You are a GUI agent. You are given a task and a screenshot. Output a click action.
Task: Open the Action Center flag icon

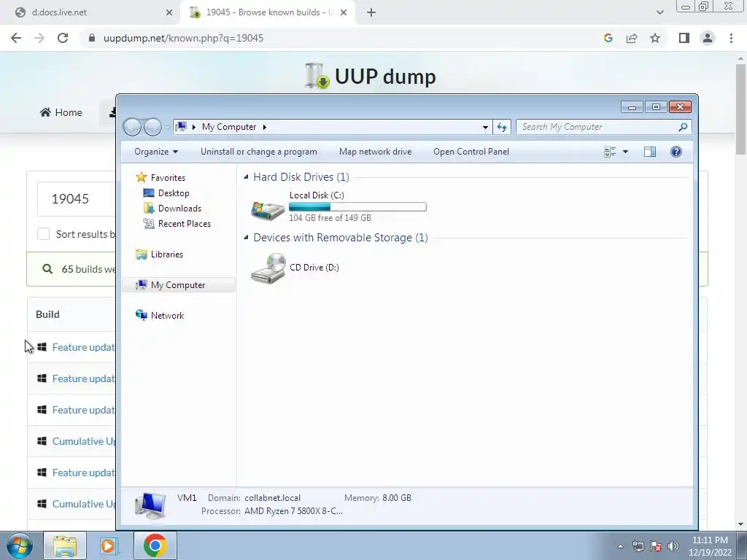656,546
